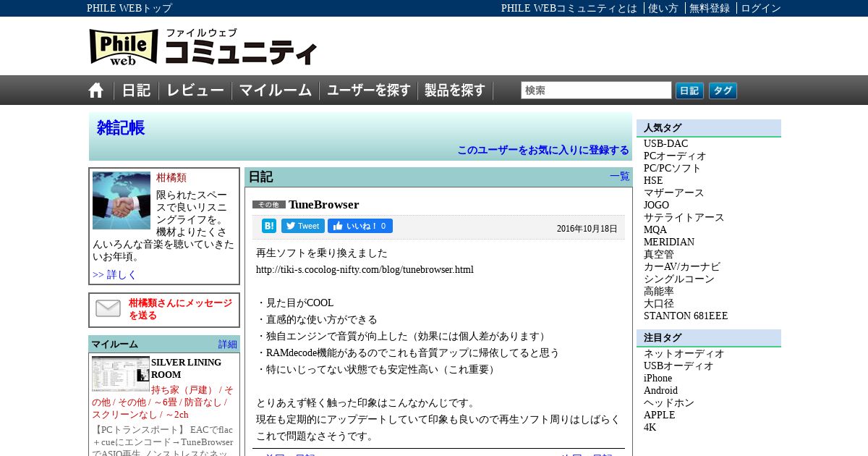This screenshot has width=868, height=456.
Task: Click このユーザーをお気に入りに登録する
Action: point(543,150)
